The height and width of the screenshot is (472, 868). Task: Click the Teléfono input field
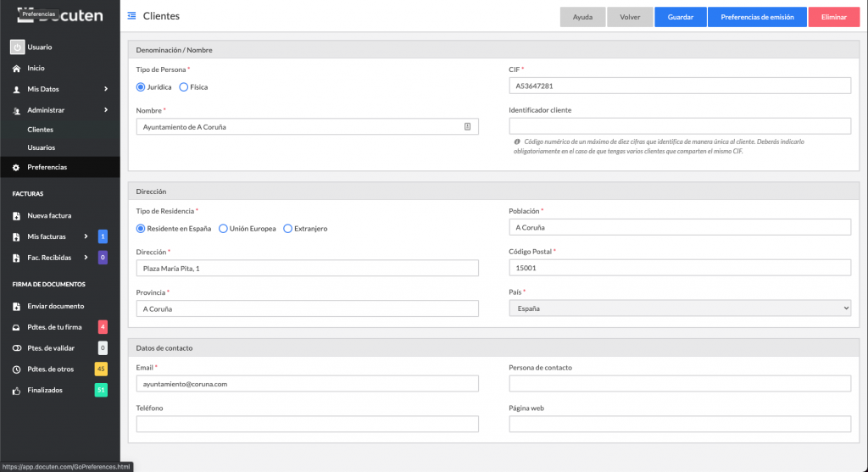(307, 425)
